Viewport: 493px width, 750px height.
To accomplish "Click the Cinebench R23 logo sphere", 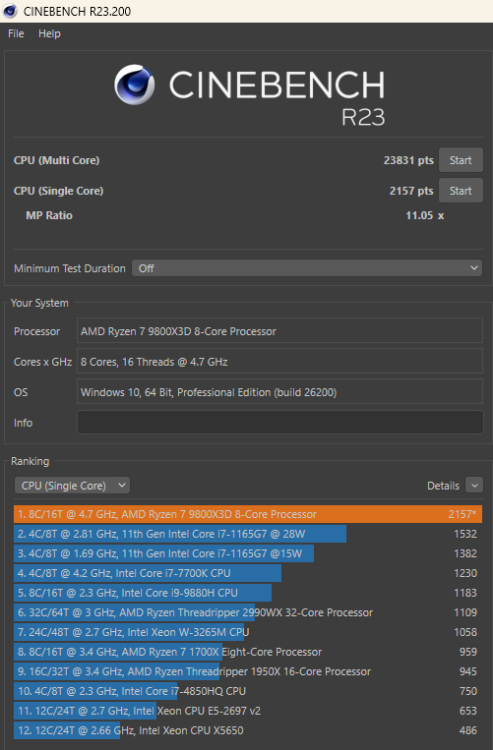I will tap(134, 85).
